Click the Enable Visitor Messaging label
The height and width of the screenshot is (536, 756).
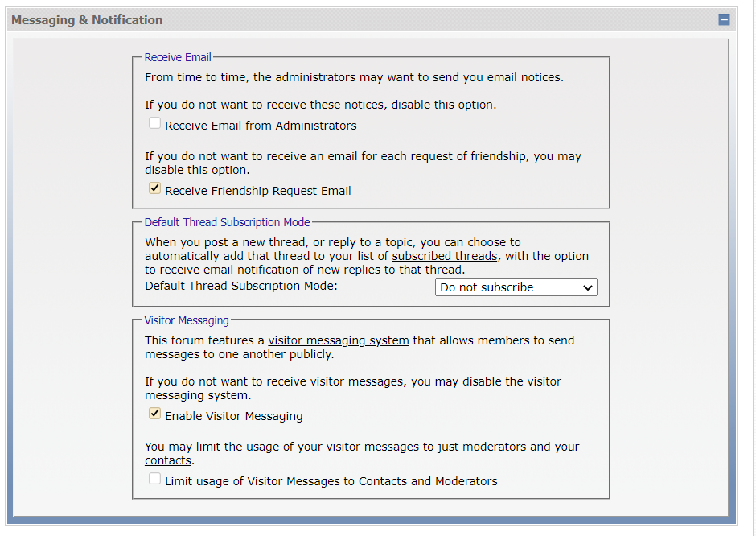coord(234,416)
